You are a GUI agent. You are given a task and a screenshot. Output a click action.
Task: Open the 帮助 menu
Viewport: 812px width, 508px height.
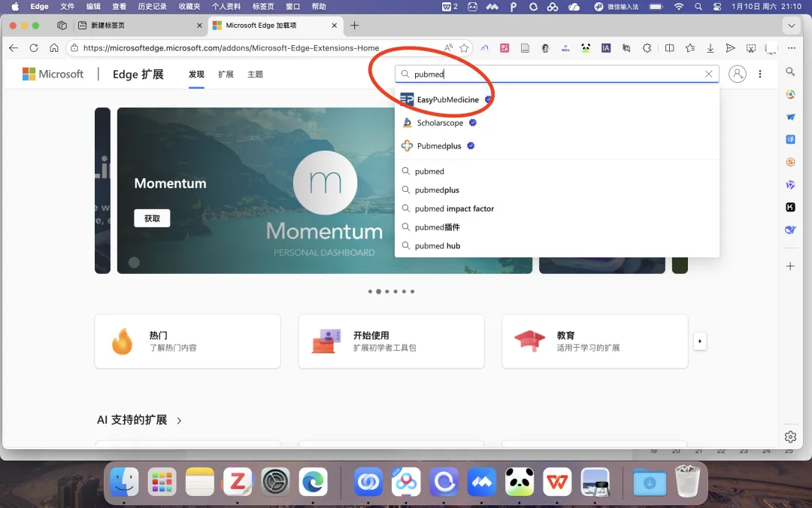click(x=319, y=6)
